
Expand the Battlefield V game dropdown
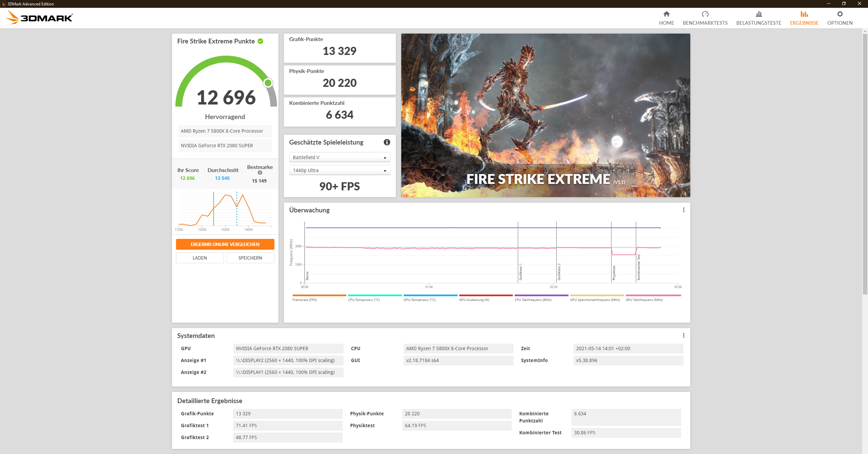click(x=339, y=157)
